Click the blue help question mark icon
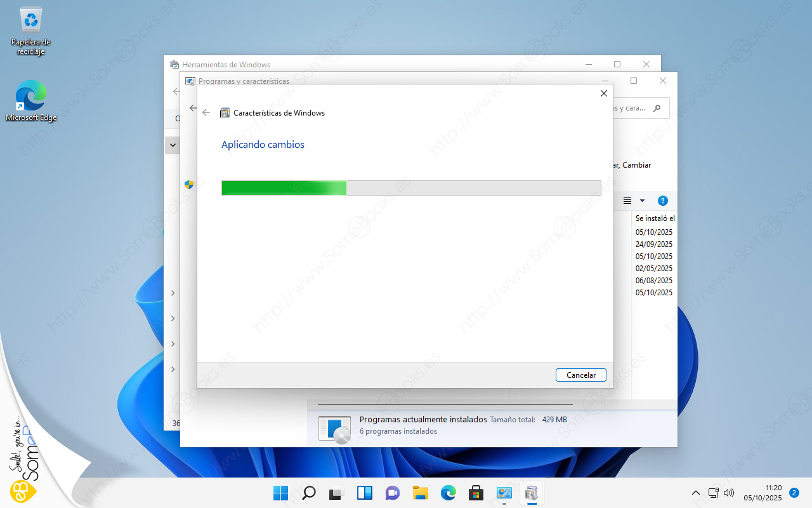This screenshot has width=812, height=508. 662,201
